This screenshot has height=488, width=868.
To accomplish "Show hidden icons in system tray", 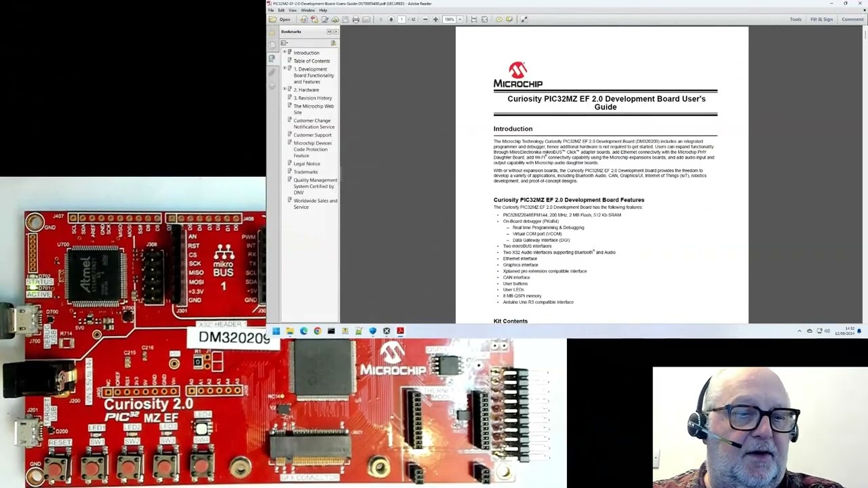I will pos(800,331).
